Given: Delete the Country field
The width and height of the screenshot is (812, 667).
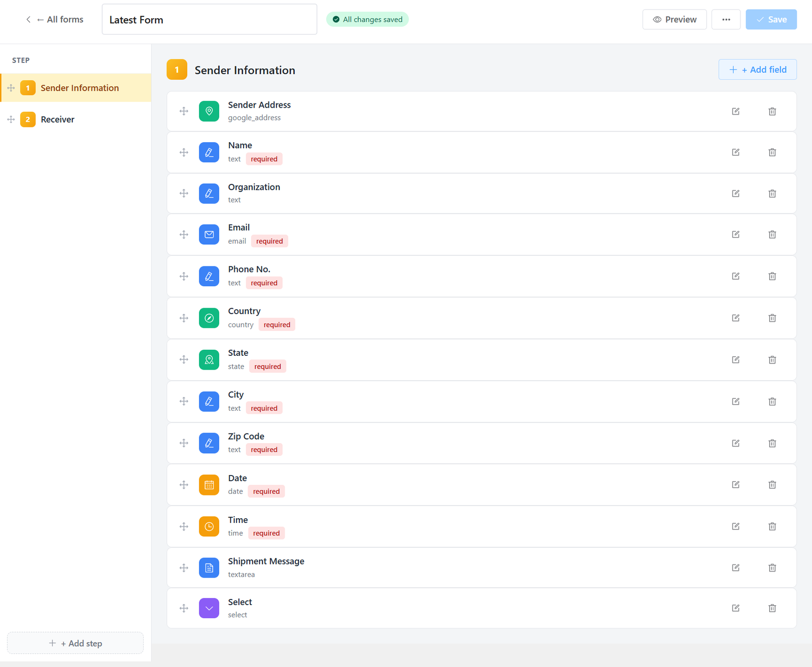Looking at the screenshot, I should pyautogui.click(x=772, y=318).
